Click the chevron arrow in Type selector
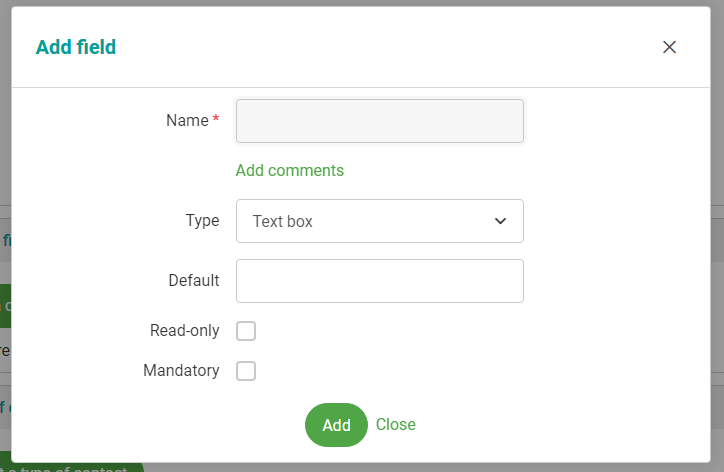The image size is (724, 472). tap(501, 221)
